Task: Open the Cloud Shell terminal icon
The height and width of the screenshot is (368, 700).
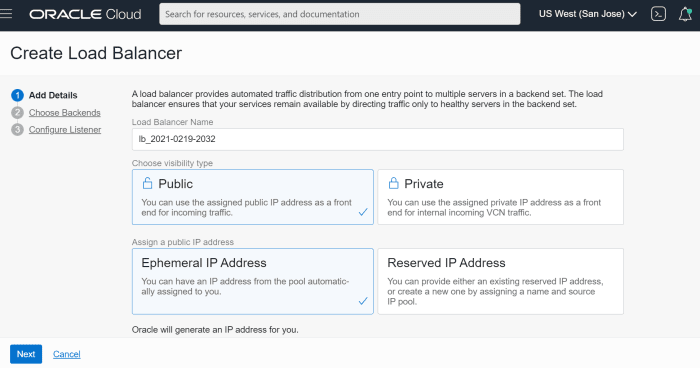Action: (x=658, y=14)
